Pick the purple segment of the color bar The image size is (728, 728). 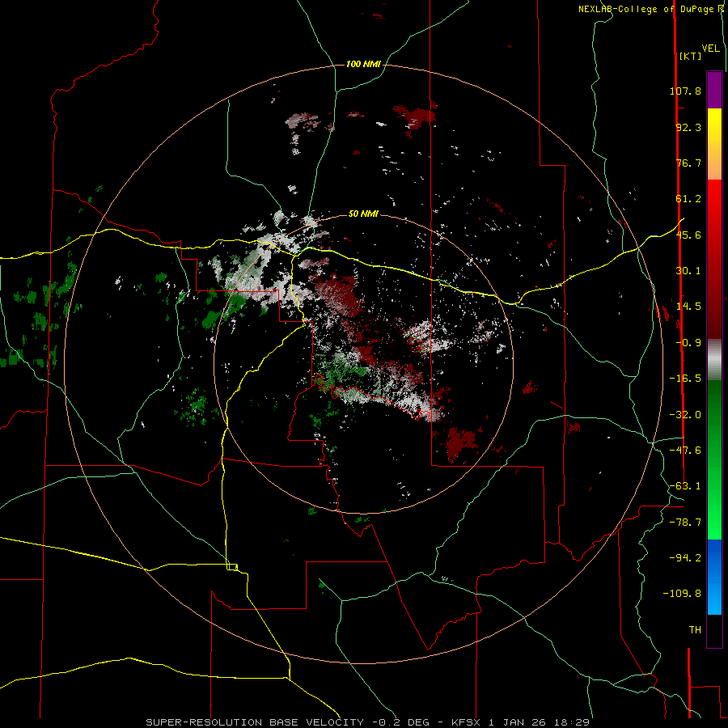click(x=714, y=90)
